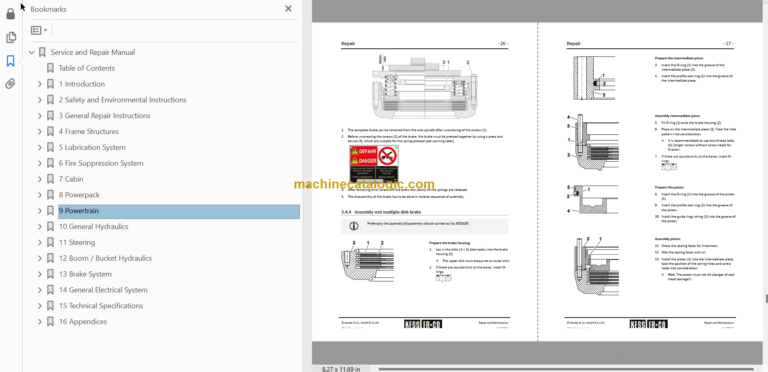Expand the 13 Brake System bookmark

point(40,274)
